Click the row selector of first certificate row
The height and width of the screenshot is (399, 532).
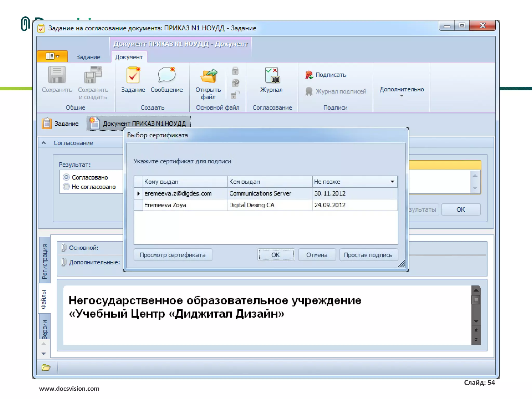tap(138, 193)
